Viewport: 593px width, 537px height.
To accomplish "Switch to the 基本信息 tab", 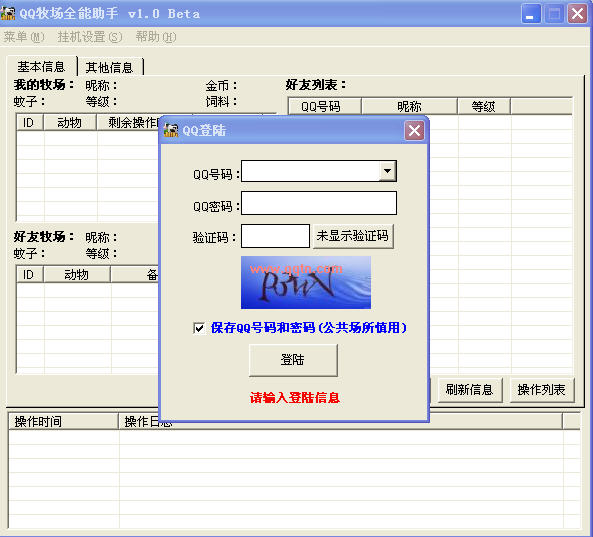I will click(41, 67).
